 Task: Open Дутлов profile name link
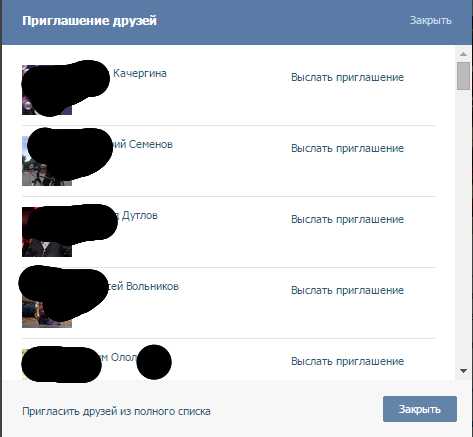click(x=137, y=216)
